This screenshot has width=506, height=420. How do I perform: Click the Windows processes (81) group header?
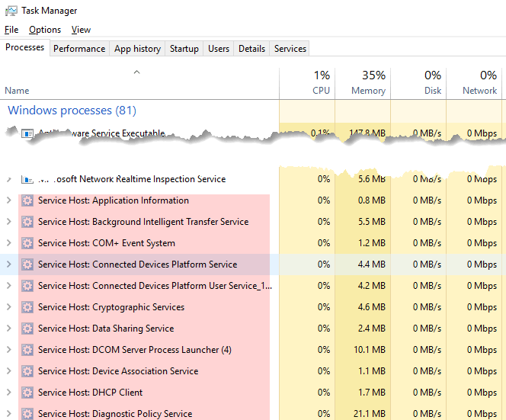(72, 111)
